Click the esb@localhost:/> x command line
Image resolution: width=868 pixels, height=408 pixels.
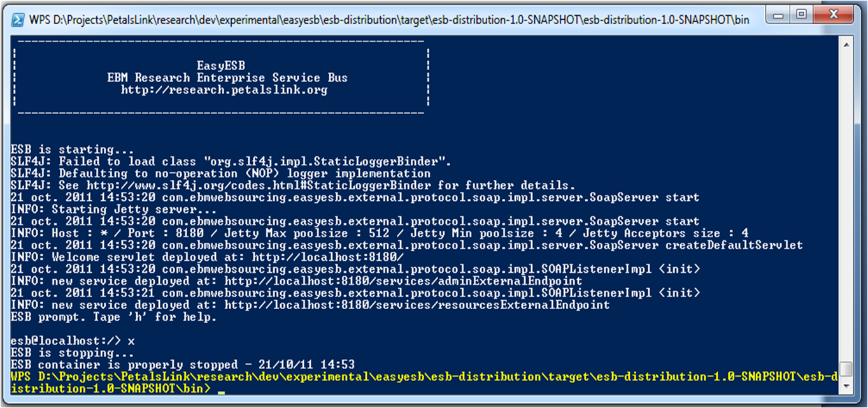click(73, 341)
